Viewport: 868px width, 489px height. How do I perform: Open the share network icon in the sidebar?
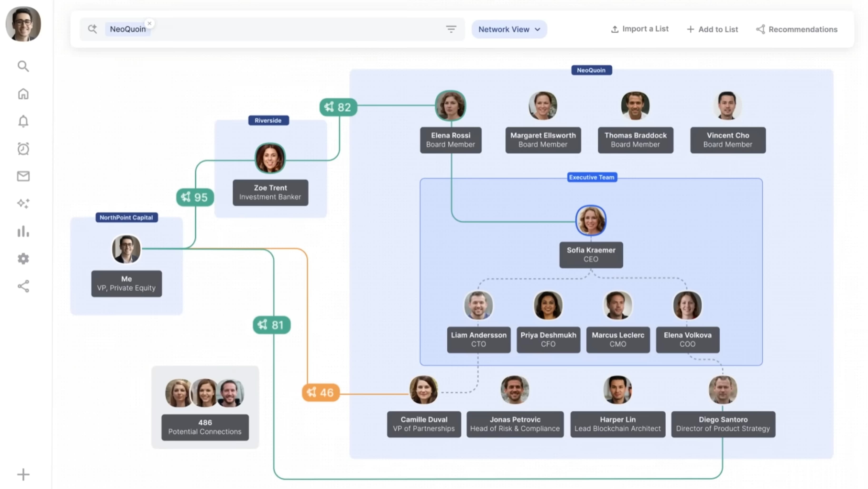pos(23,286)
